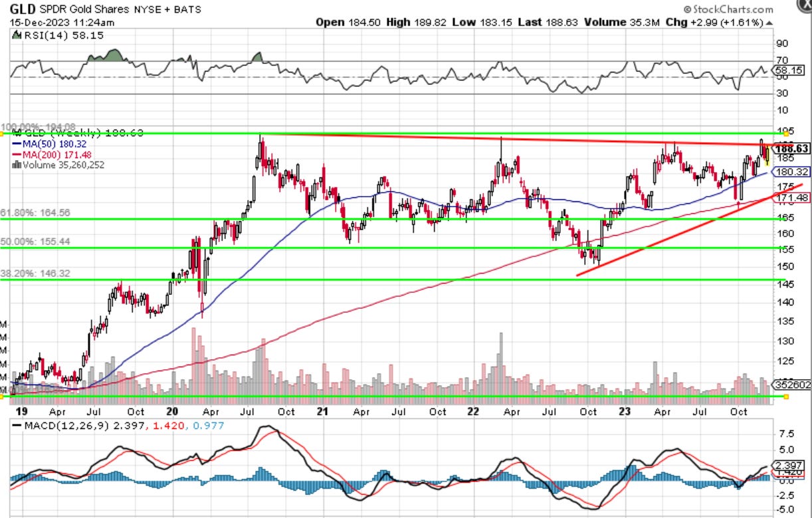This screenshot has width=812, height=518.
Task: Open the StockCharts.com copyright link
Action: click(728, 9)
